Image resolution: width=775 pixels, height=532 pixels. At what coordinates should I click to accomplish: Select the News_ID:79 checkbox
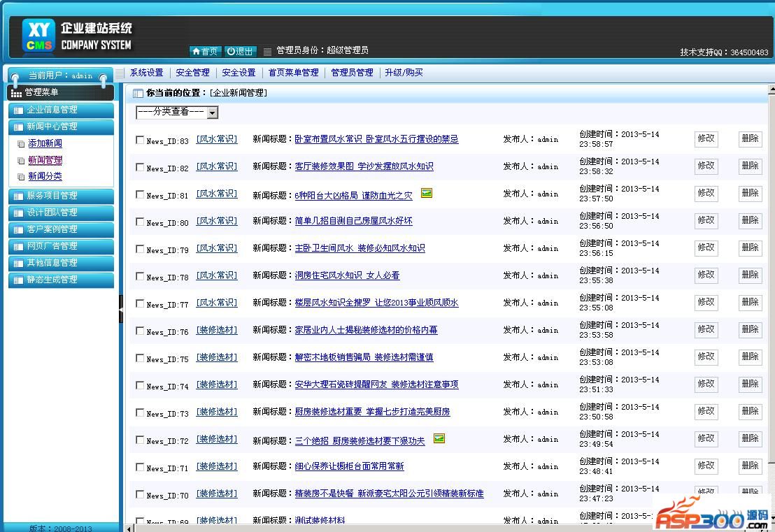(140, 249)
